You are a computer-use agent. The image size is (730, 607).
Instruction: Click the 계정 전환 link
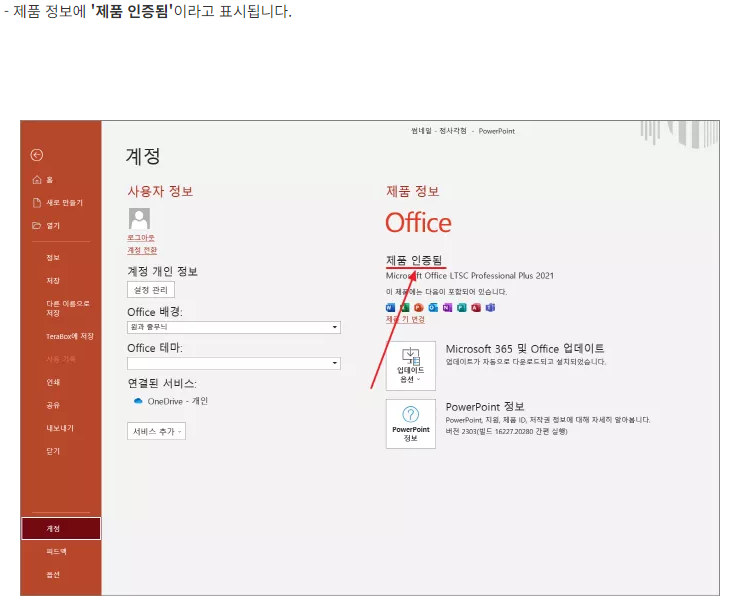click(x=142, y=250)
